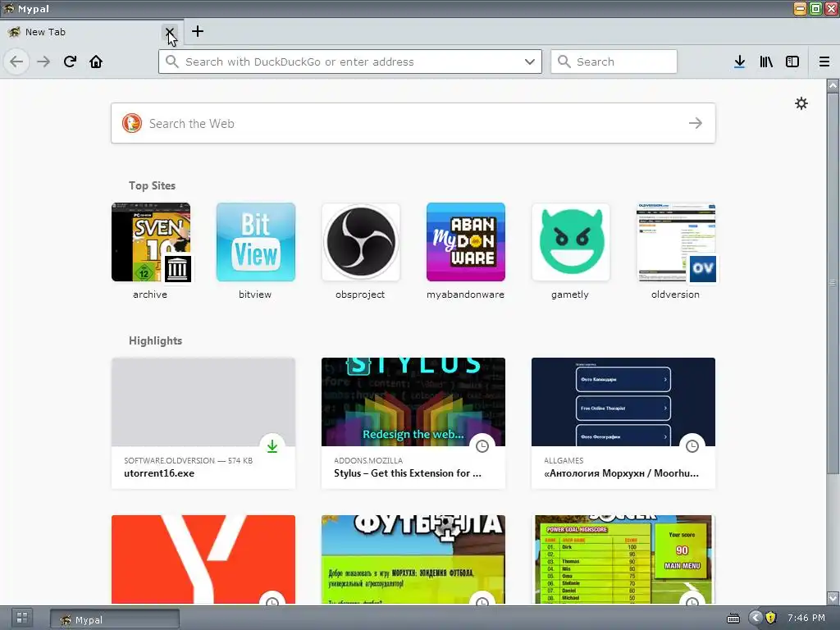840x630 pixels.
Task: Click the keyboard icon in system tray
Action: pos(733,619)
